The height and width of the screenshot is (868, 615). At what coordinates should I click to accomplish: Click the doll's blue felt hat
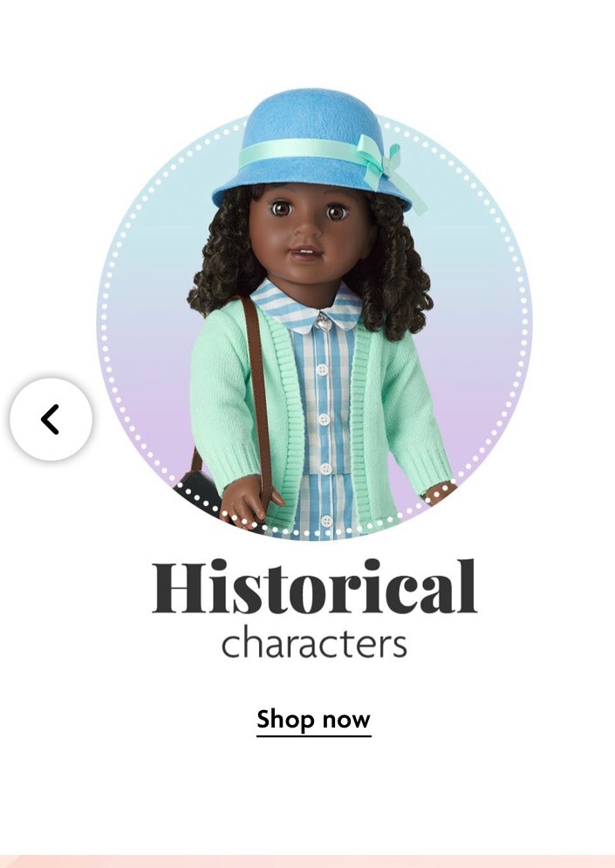click(314, 149)
